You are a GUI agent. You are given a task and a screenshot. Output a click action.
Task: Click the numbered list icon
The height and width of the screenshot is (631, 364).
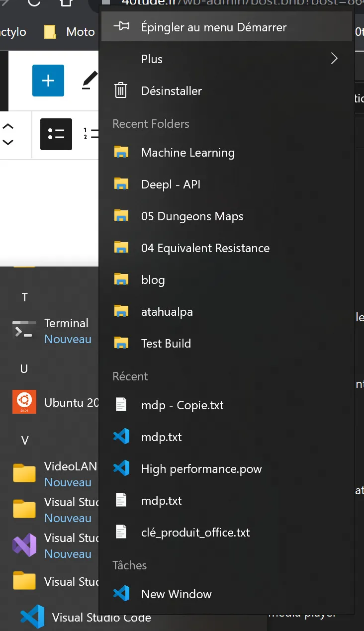pyautogui.click(x=91, y=134)
